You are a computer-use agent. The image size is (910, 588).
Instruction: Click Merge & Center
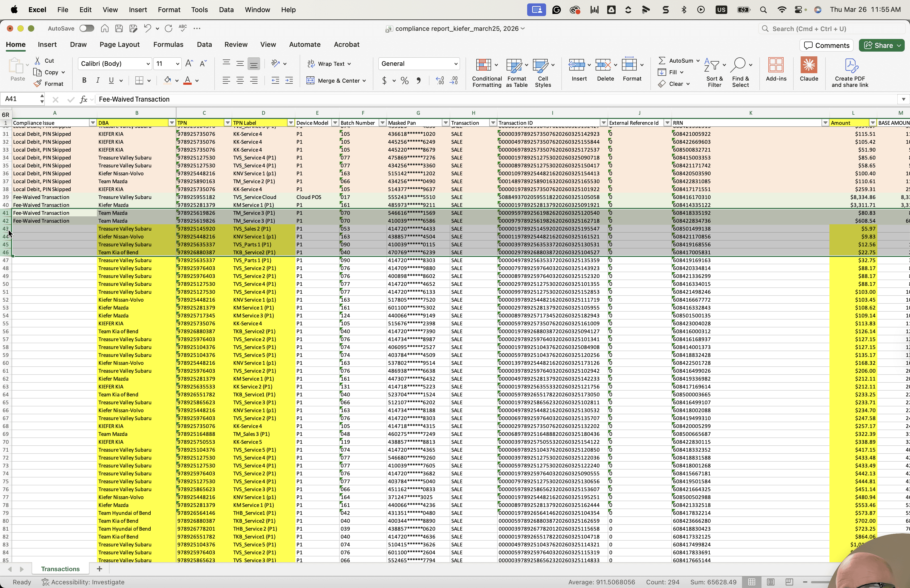pyautogui.click(x=337, y=81)
